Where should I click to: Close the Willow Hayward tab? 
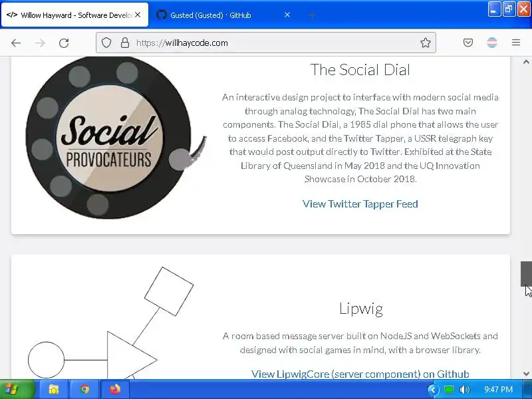click(x=138, y=15)
